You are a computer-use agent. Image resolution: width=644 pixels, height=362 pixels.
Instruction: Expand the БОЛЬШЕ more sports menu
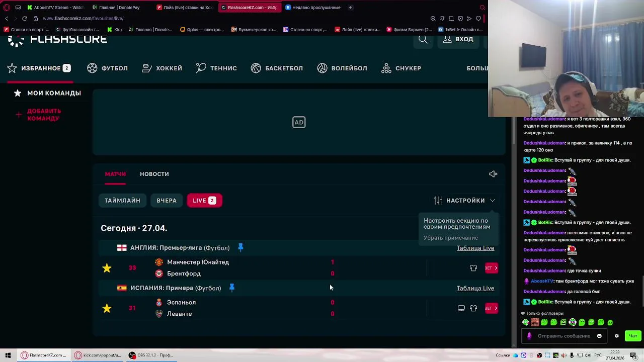tap(477, 68)
